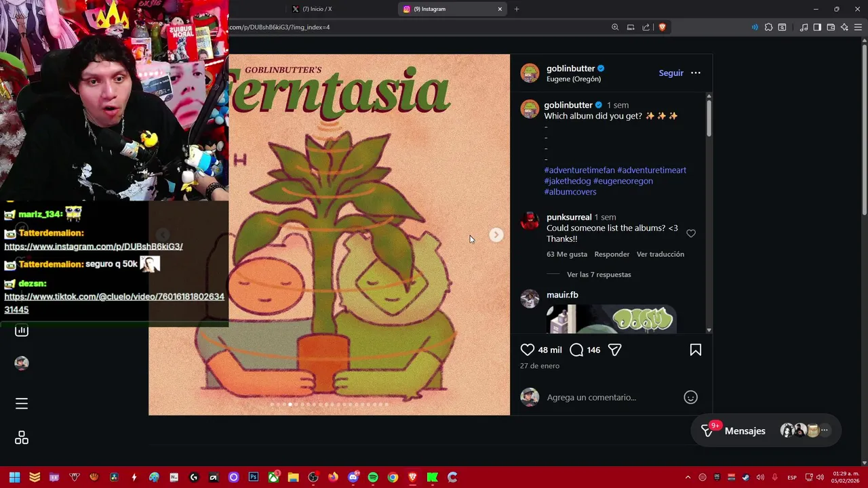Image resolution: width=868 pixels, height=488 pixels.
Task: Open the Xbox app from the taskbar
Action: pos(273,477)
